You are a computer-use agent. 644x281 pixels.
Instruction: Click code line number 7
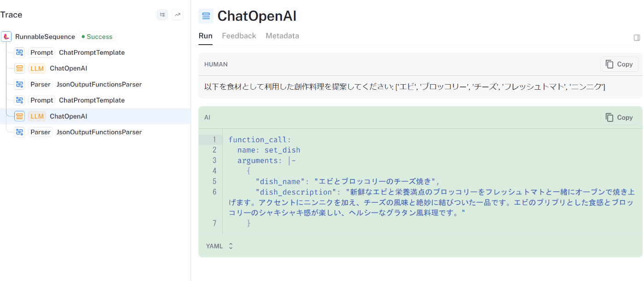click(214, 224)
